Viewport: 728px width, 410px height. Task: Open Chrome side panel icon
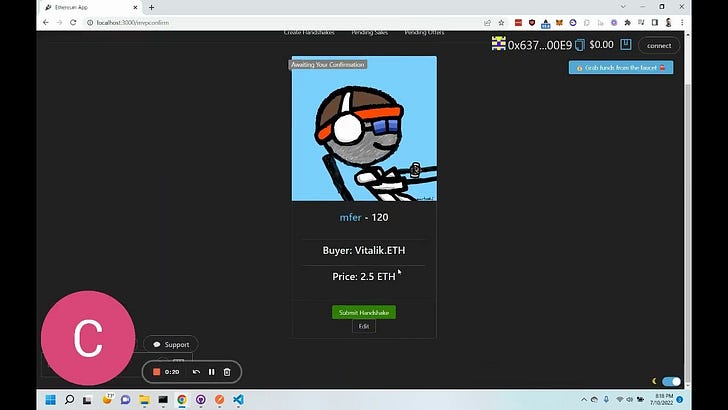tap(655, 22)
